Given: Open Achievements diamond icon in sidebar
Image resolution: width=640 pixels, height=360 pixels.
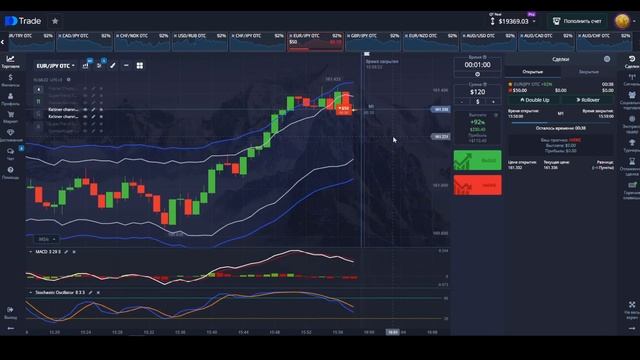Looking at the screenshot, I should pos(10,136).
